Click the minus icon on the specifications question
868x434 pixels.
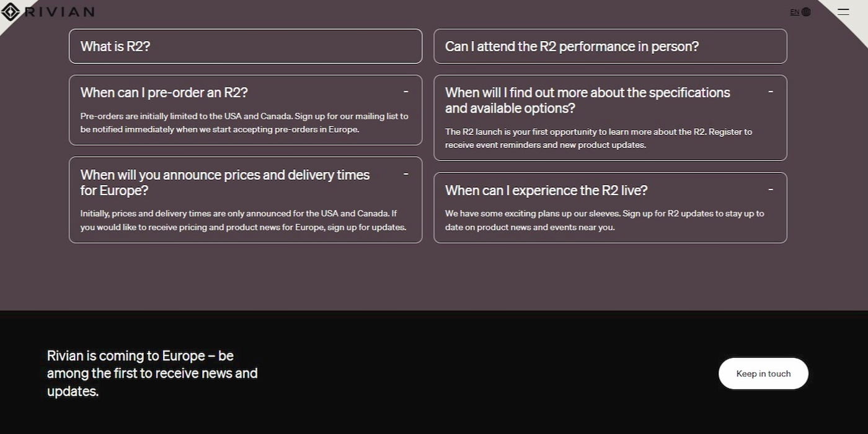pyautogui.click(x=771, y=91)
